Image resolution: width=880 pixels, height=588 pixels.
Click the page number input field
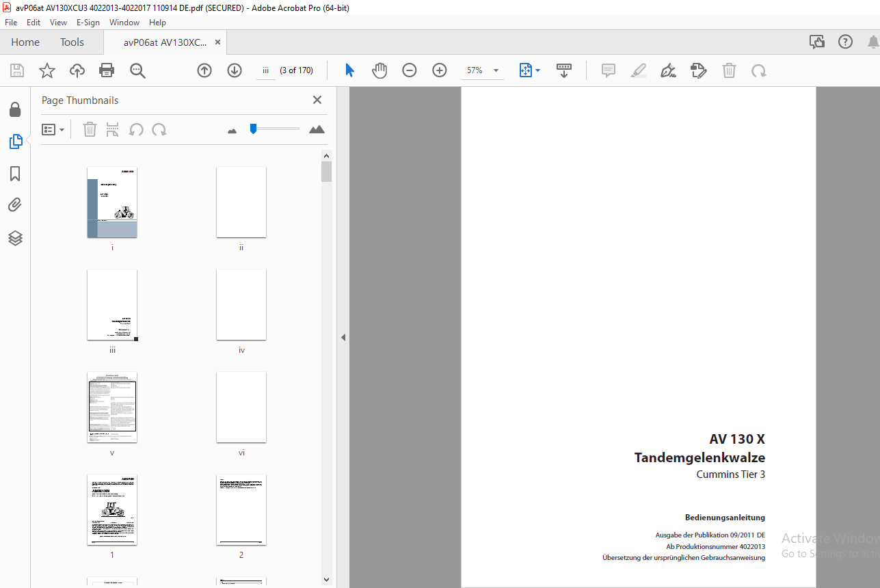point(266,70)
